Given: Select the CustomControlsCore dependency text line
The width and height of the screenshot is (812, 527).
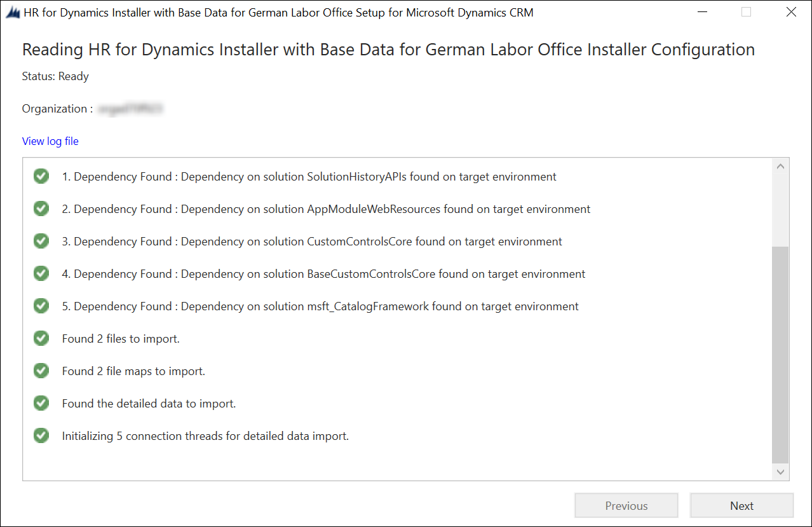Looking at the screenshot, I should (x=312, y=242).
